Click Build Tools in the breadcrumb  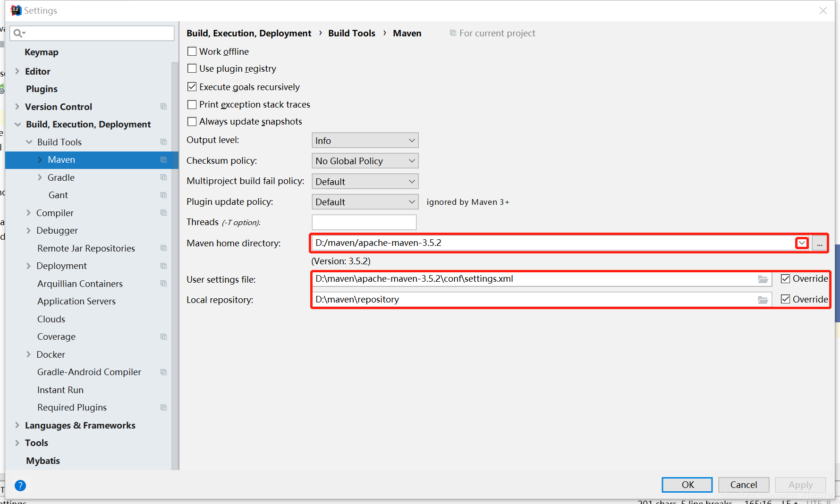pyautogui.click(x=352, y=33)
